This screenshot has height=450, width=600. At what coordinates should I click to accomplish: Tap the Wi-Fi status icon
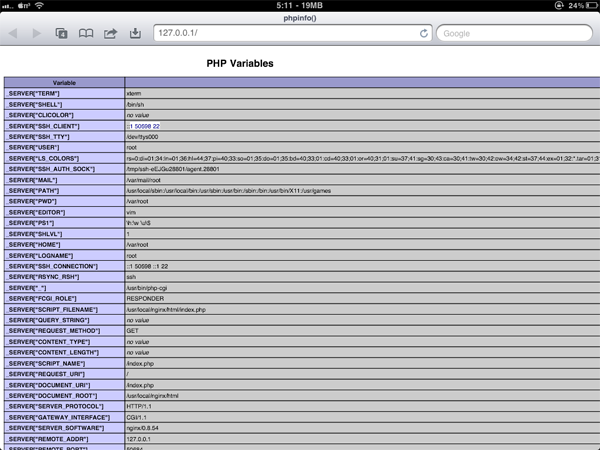coord(39,5)
